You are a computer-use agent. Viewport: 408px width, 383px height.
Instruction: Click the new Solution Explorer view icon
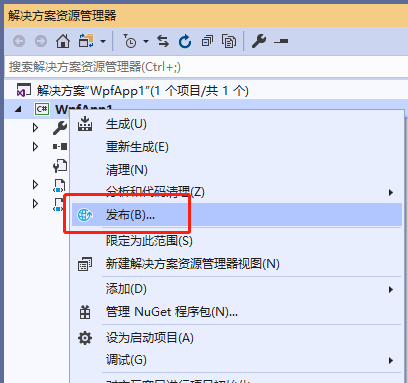85,264
